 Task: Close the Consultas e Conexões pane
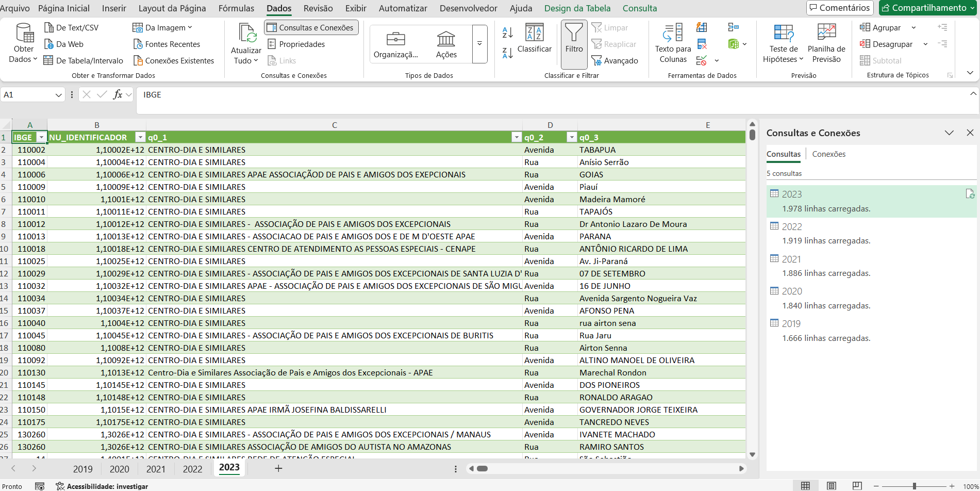[970, 133]
